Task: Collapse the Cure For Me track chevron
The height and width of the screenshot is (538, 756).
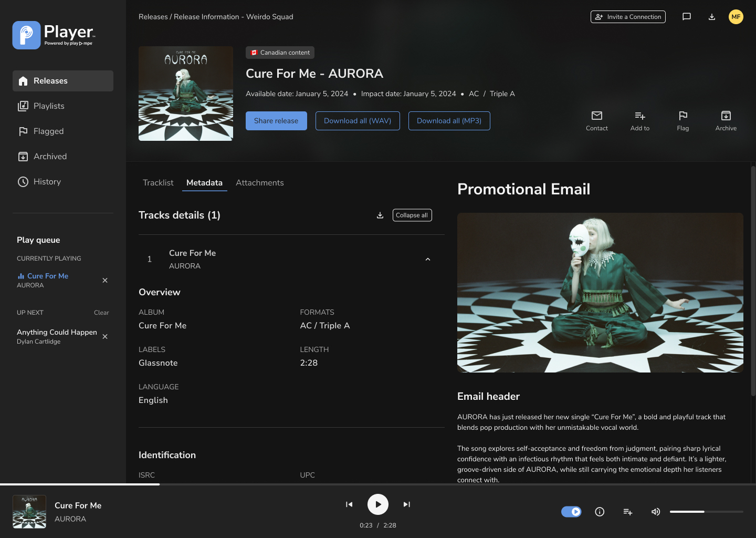Action: tap(428, 260)
